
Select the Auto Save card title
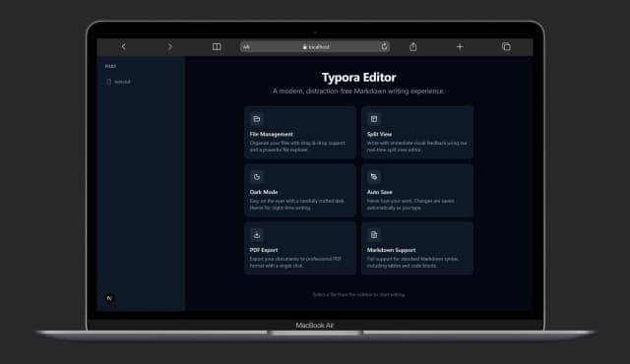pyautogui.click(x=379, y=192)
